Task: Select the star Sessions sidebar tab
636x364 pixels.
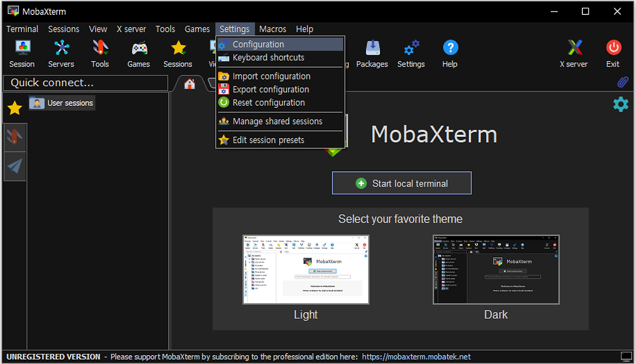Action: 15,108
